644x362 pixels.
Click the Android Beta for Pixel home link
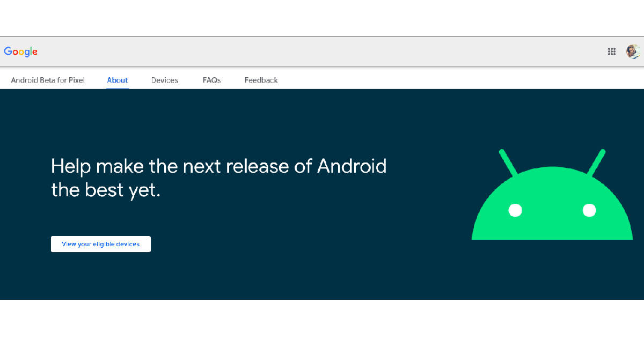(x=47, y=80)
